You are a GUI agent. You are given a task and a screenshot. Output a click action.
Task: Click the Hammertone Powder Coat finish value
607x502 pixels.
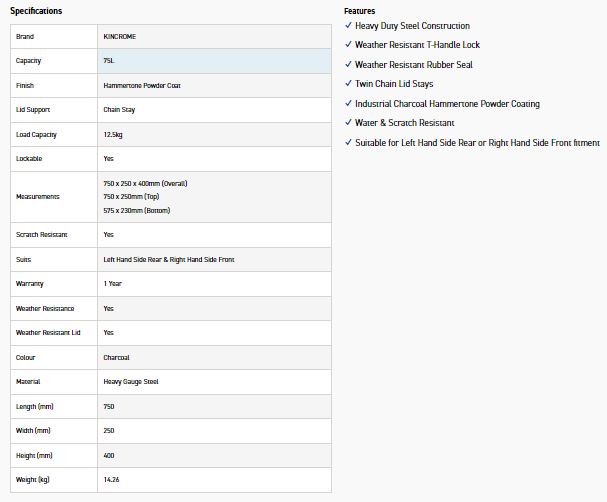click(x=141, y=86)
